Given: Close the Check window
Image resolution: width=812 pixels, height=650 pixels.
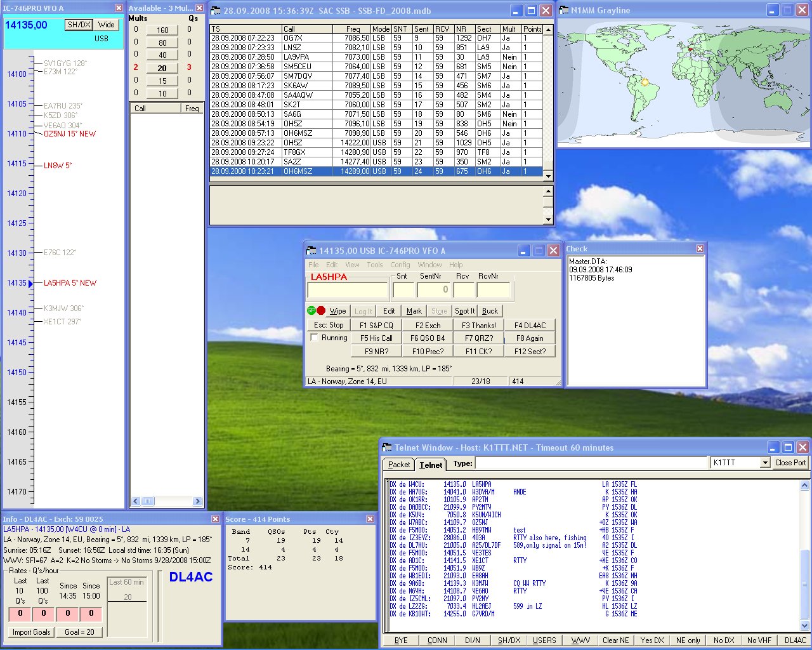Looking at the screenshot, I should click(700, 249).
